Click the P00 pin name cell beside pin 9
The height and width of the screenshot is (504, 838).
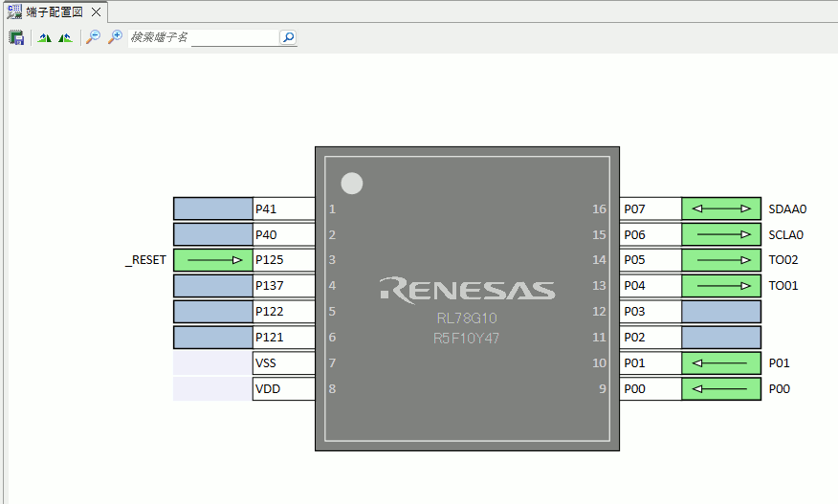651,389
